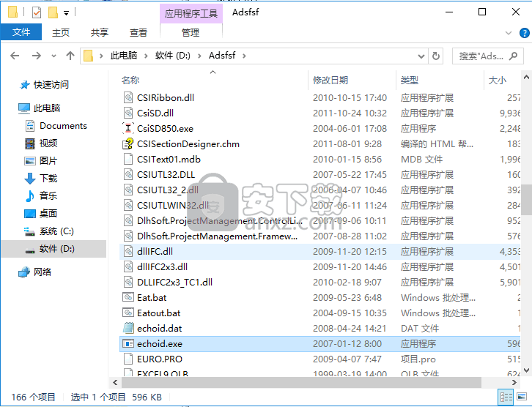The width and height of the screenshot is (532, 407).
Task: Select 网络 in the navigation pane
Action: pyautogui.click(x=42, y=272)
